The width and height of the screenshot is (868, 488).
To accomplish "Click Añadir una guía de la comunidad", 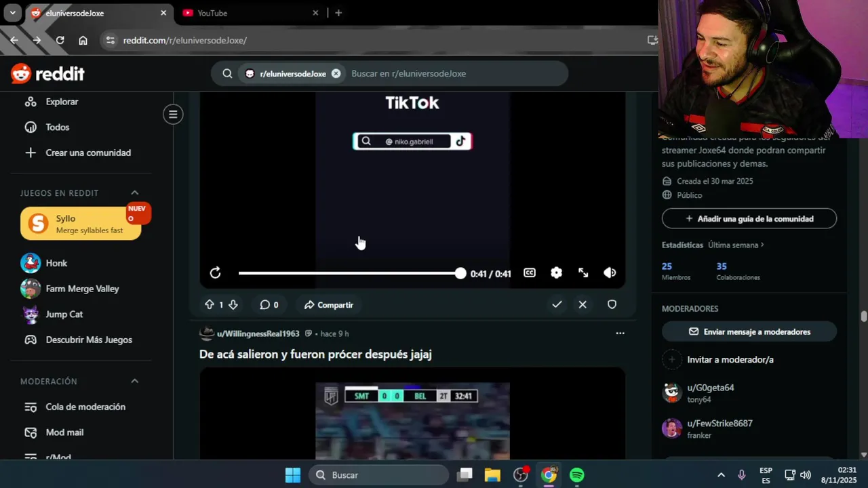I will pos(749,219).
